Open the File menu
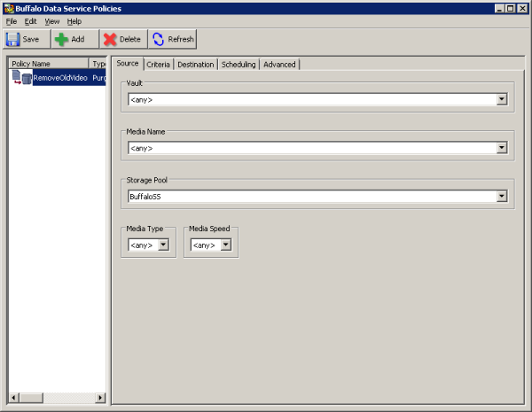Viewport: 532px width, 412px height. tap(12, 21)
